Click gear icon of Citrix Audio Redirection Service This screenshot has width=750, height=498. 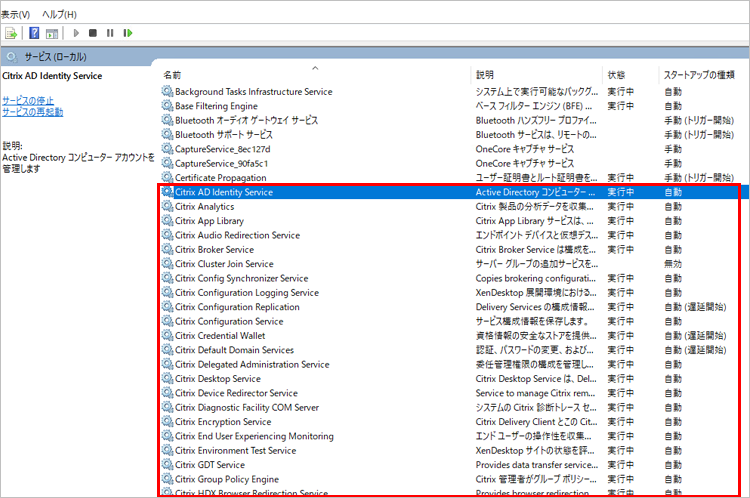click(167, 234)
